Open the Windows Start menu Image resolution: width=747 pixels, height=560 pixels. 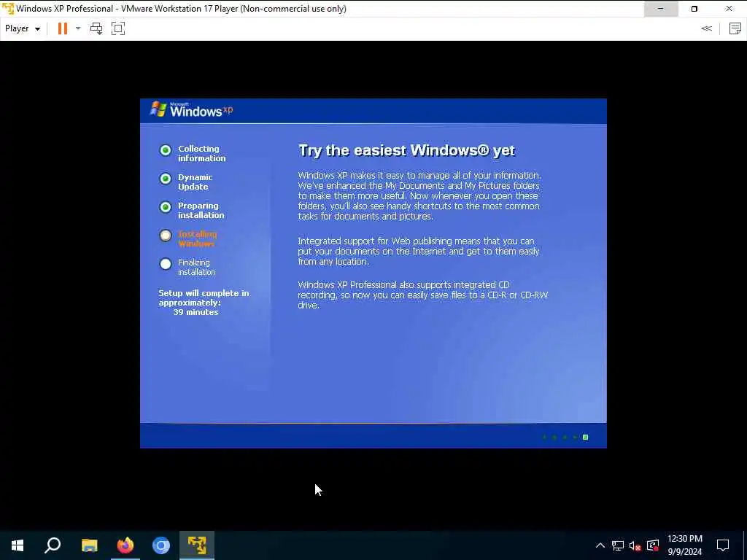[x=18, y=545]
